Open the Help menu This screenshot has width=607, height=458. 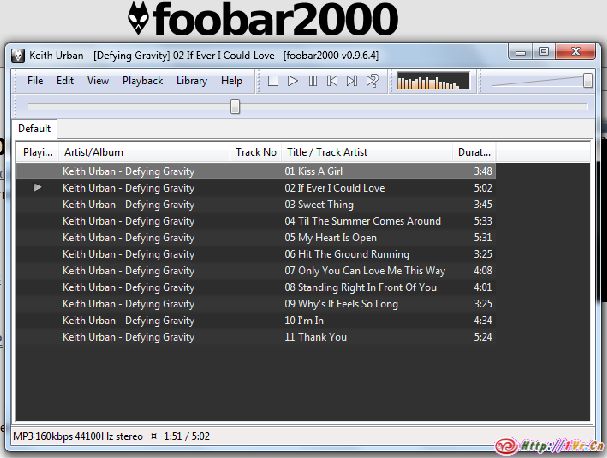point(231,81)
